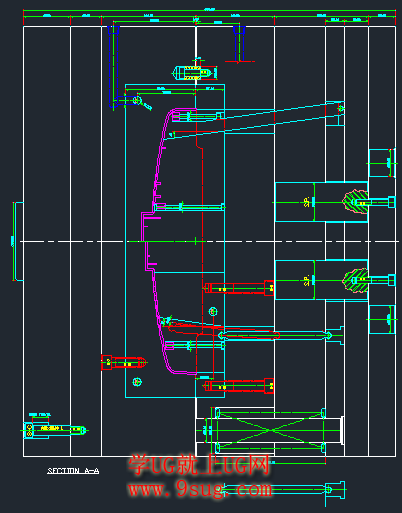Select the circular symbol at cavity block bottom left
This screenshot has height=513, width=402.
137,382
